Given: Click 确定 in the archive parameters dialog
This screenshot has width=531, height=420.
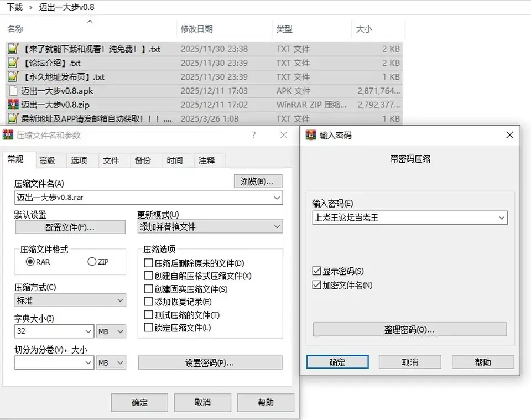Looking at the screenshot, I should [x=139, y=402].
